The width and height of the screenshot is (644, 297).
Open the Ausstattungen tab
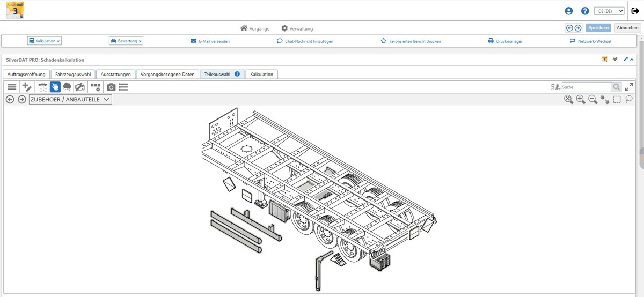(115, 75)
